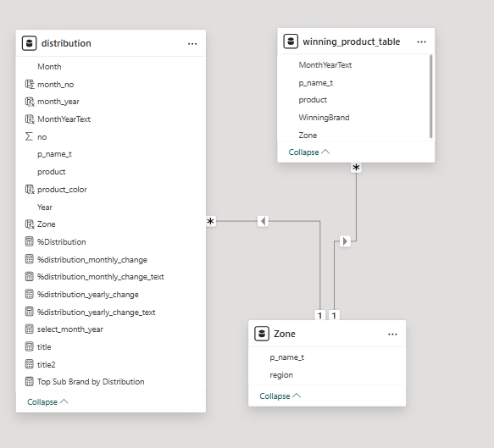Click the product_color calculated column icon
494x448 pixels.
[x=30, y=189]
